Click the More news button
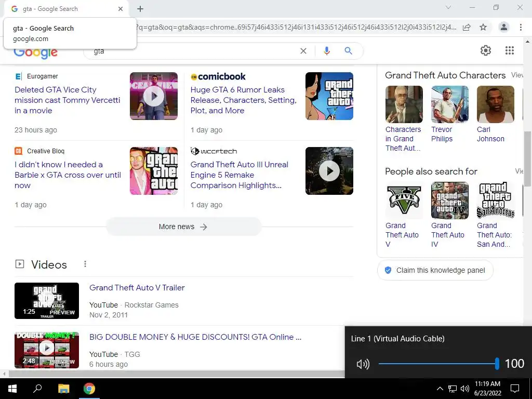The image size is (532, 399). point(183,227)
